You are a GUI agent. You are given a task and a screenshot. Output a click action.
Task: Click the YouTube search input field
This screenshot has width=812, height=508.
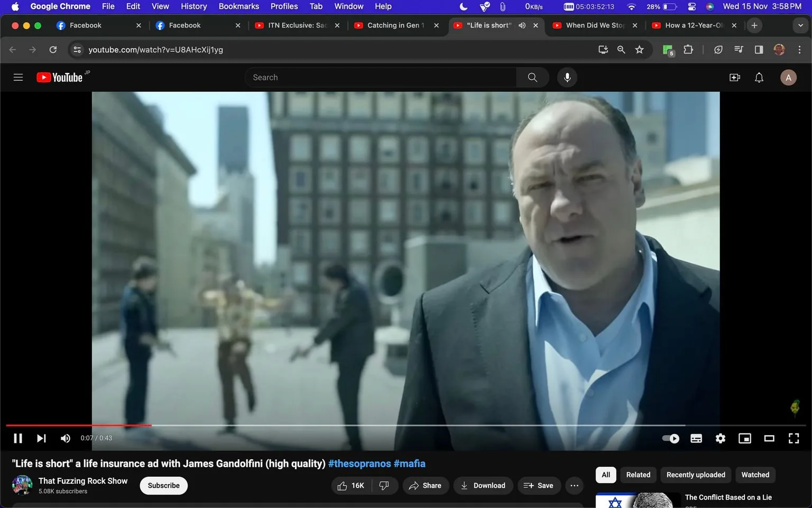[381, 77]
